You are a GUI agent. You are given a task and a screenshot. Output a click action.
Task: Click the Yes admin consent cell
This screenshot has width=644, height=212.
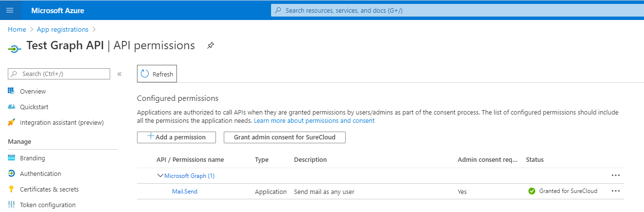(462, 192)
